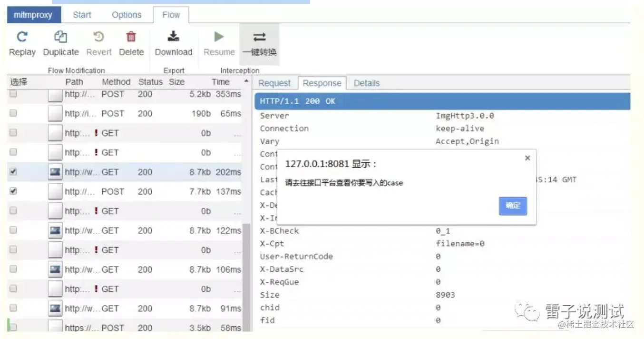Click the 8903 Size header value
The image size is (644, 339).
(445, 295)
